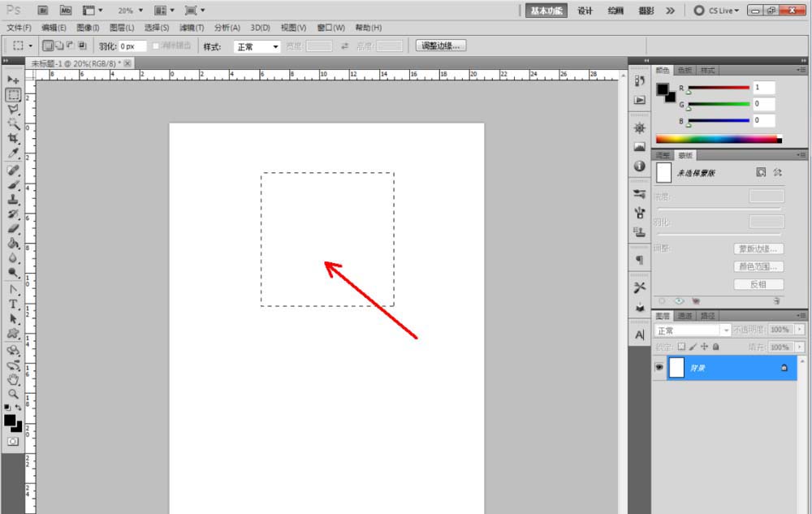This screenshot has width=812, height=514.
Task: Open the 样式 style dropdown in options bar
Action: point(257,46)
